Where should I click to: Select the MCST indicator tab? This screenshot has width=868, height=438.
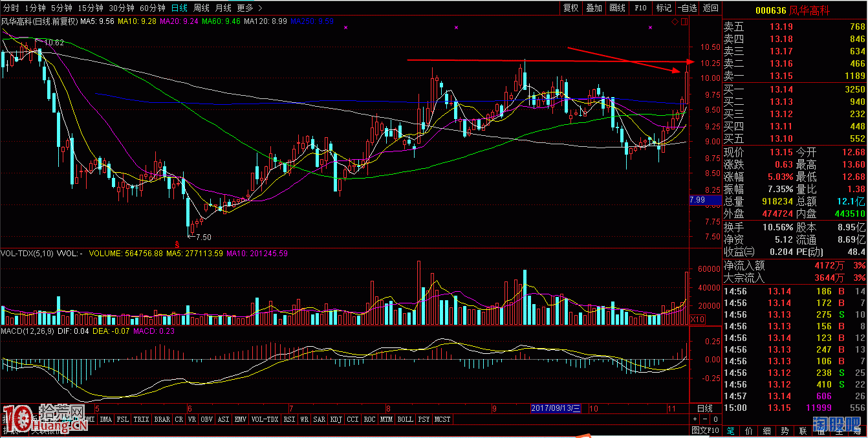tap(442, 419)
